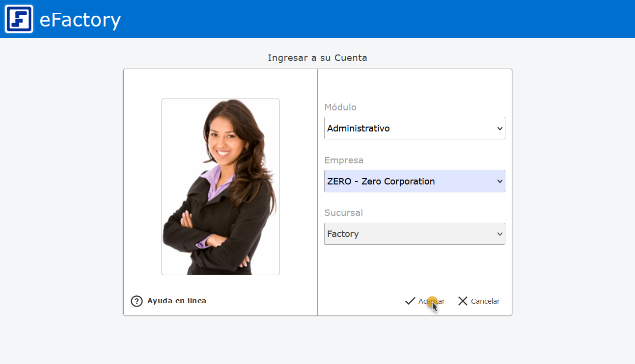This screenshot has width=635, height=364.
Task: Click the Ingresar a su Cuenta heading
Action: pyautogui.click(x=317, y=58)
